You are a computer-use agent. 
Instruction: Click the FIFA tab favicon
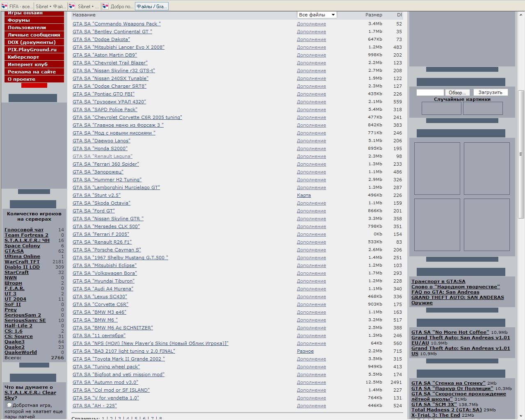pos(4,6)
